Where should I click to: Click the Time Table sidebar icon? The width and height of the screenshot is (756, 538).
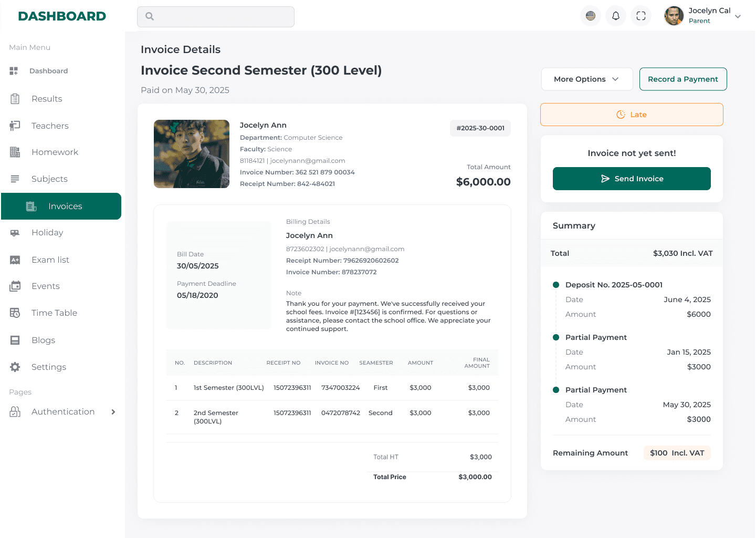pyautogui.click(x=16, y=313)
